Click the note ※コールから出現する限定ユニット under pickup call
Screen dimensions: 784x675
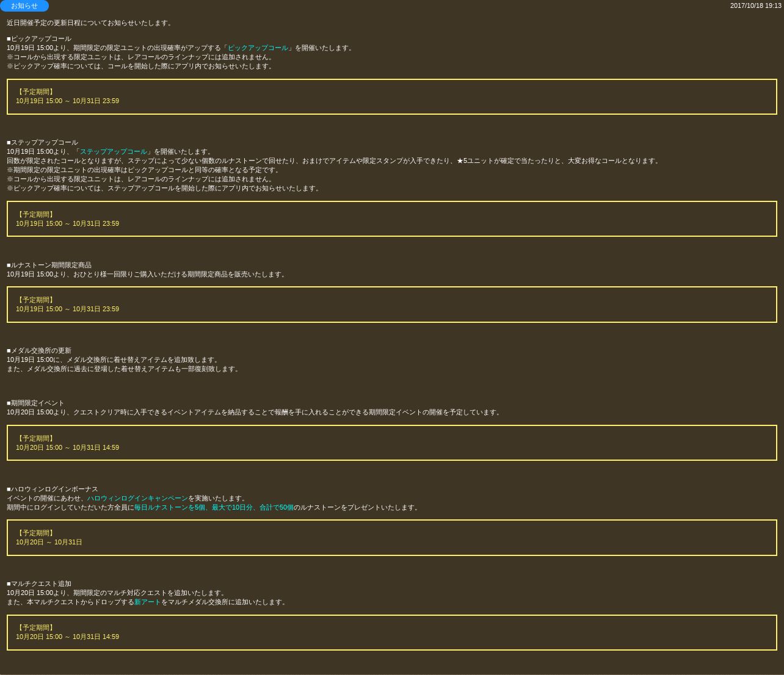[x=141, y=57]
